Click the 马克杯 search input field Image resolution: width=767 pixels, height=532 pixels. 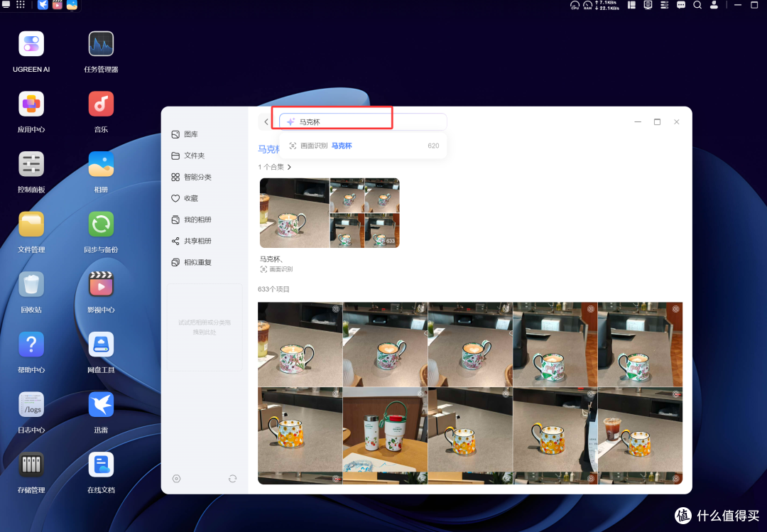pos(362,122)
